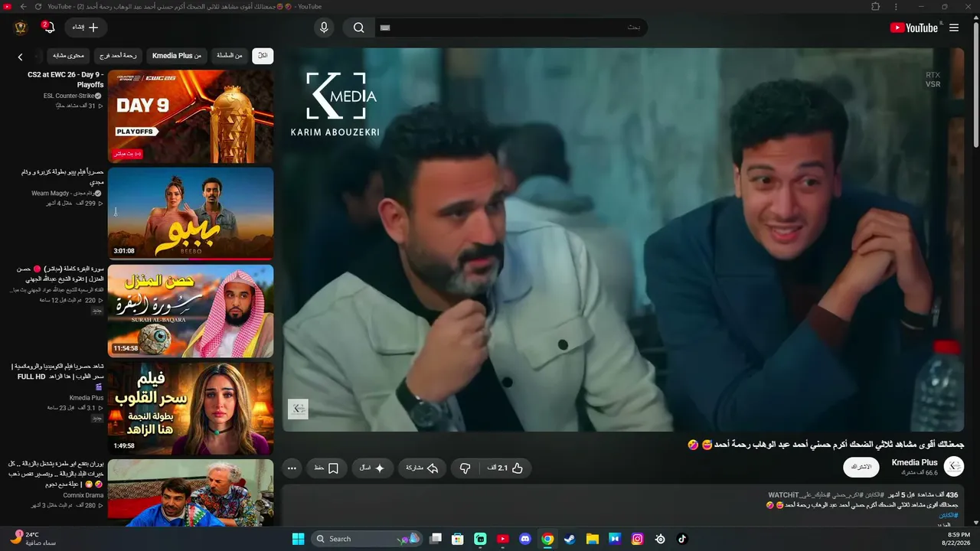Select the 'محتوى مشابه' filter chip
The image size is (980, 551).
click(x=69, y=56)
